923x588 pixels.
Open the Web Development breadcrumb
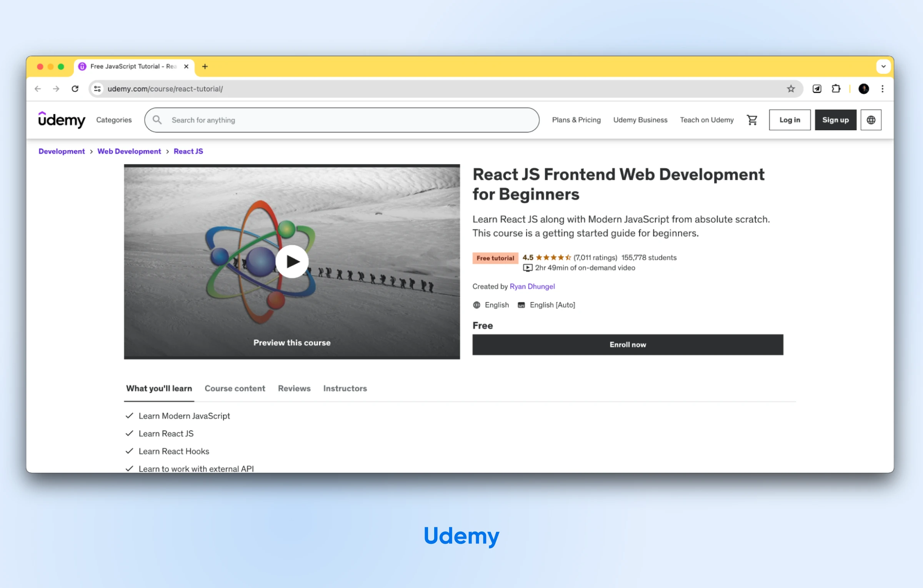click(129, 151)
